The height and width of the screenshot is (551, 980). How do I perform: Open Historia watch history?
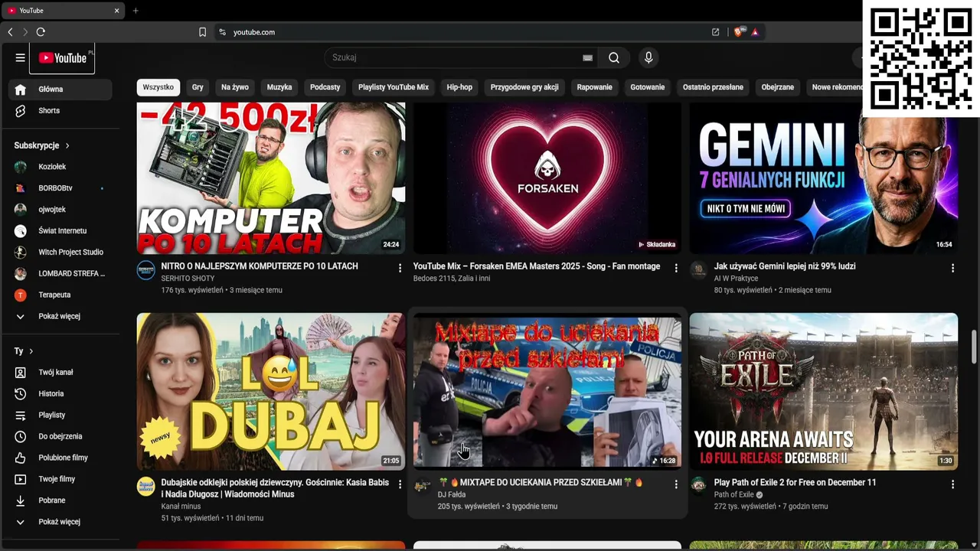point(60,393)
